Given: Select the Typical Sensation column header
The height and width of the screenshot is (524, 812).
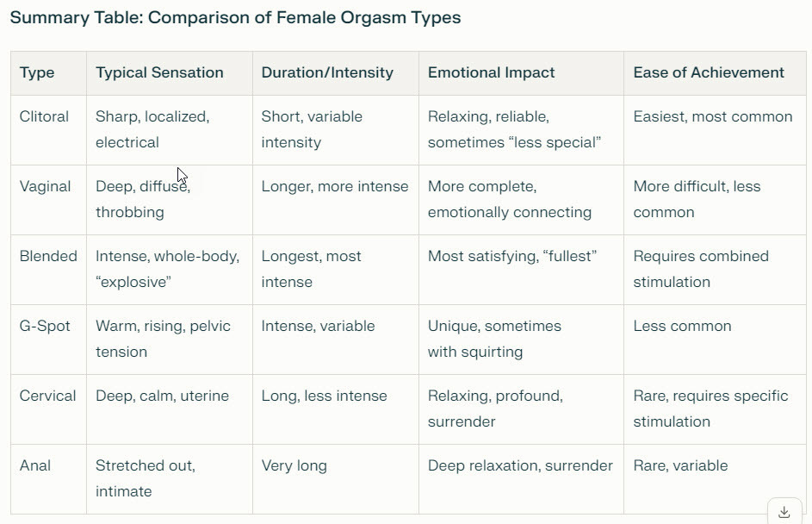Looking at the screenshot, I should tap(159, 72).
